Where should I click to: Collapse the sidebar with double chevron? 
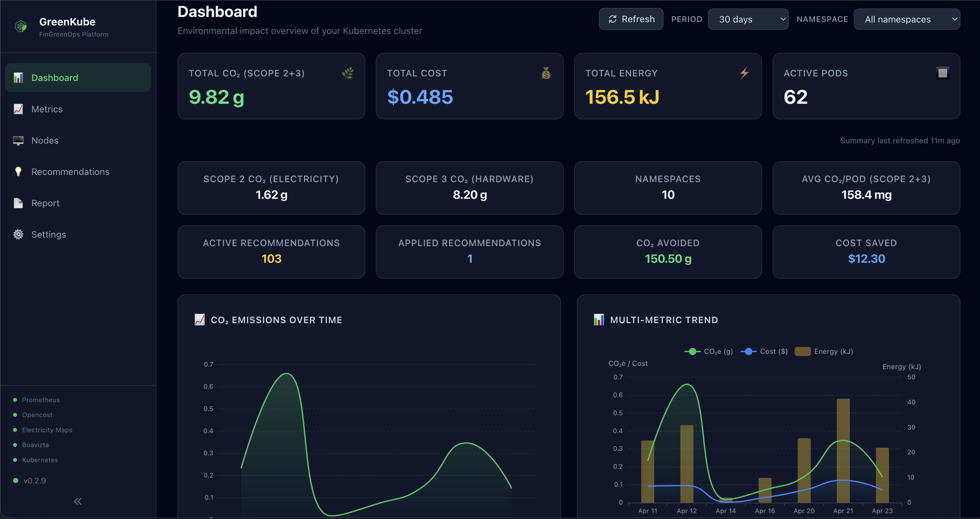[x=78, y=501]
